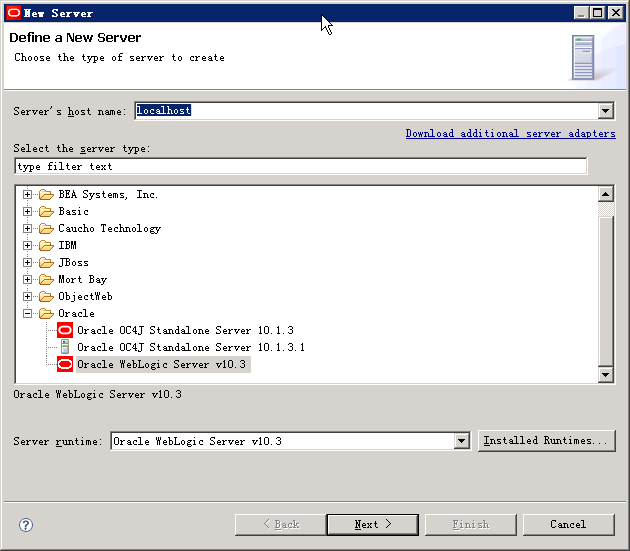
Task: Select the Oracle category label
Action: pyautogui.click(x=76, y=313)
